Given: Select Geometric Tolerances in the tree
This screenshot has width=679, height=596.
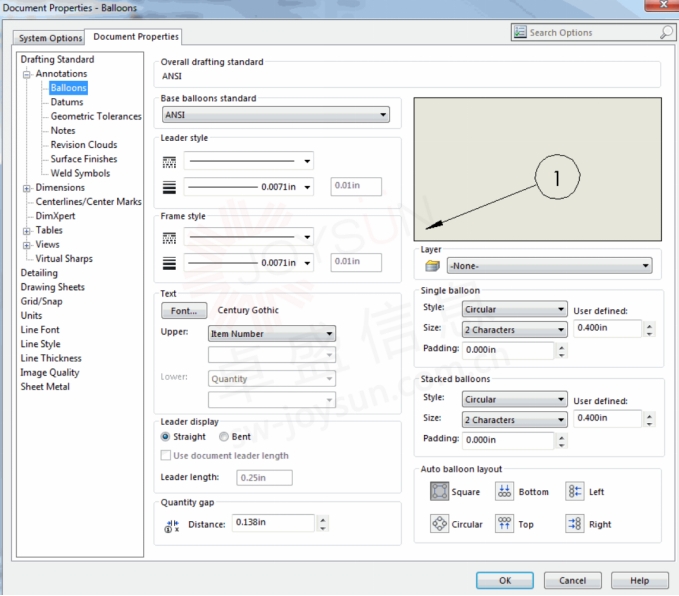Looking at the screenshot, I should [x=96, y=116].
